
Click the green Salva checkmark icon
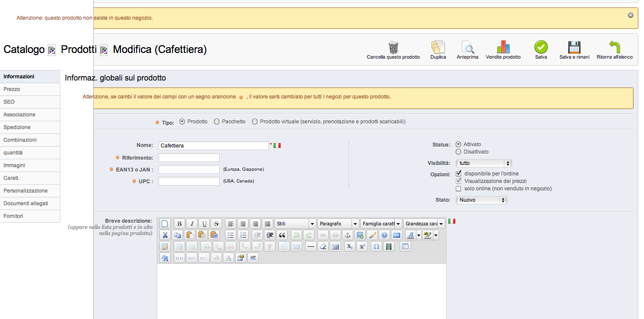[x=541, y=47]
